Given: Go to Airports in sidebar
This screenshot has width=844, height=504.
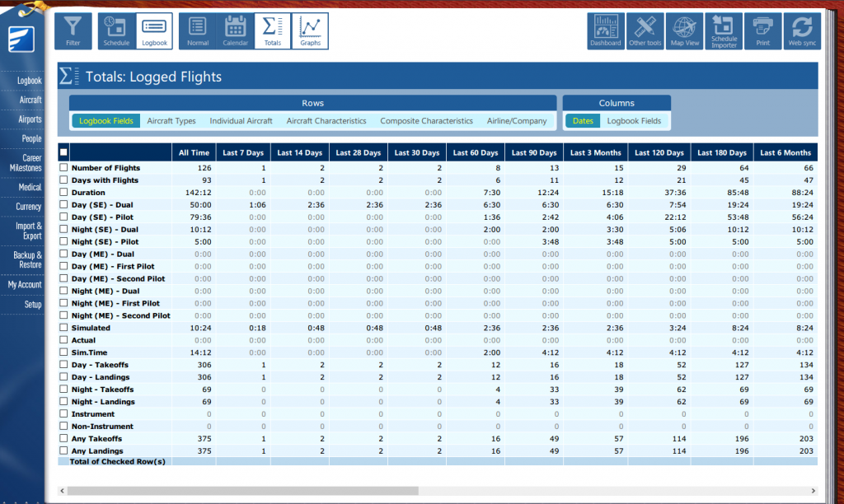Looking at the screenshot, I should click(x=30, y=119).
